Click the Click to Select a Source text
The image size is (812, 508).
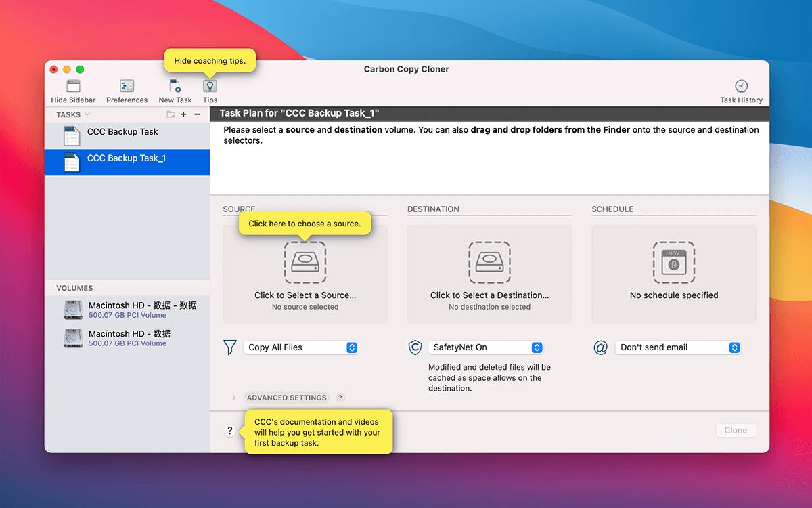click(x=305, y=295)
